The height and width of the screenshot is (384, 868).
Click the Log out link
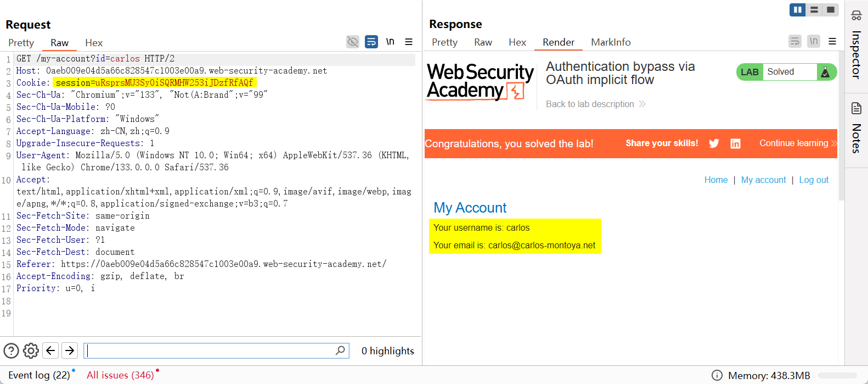(814, 180)
